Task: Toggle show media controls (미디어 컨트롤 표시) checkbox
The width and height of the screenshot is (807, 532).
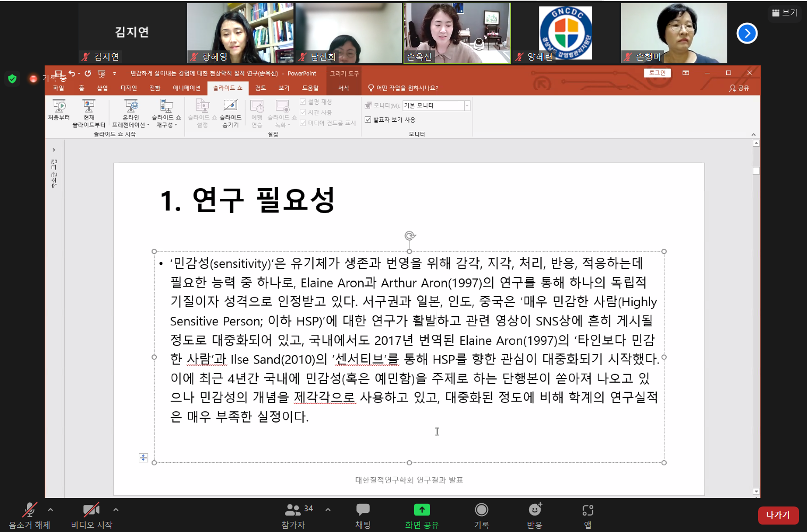Action: [x=303, y=123]
